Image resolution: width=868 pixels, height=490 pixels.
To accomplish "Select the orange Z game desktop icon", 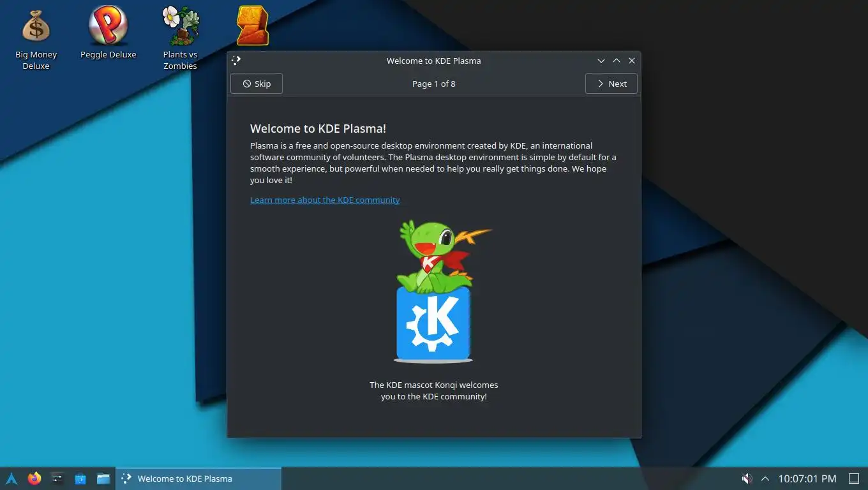I will 252,26.
